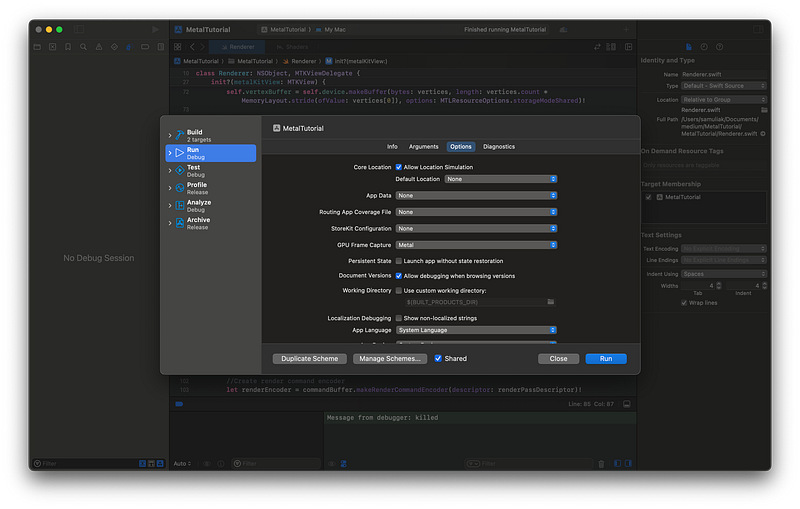
Task: Click the Manage Schemes… button
Action: pyautogui.click(x=390, y=359)
